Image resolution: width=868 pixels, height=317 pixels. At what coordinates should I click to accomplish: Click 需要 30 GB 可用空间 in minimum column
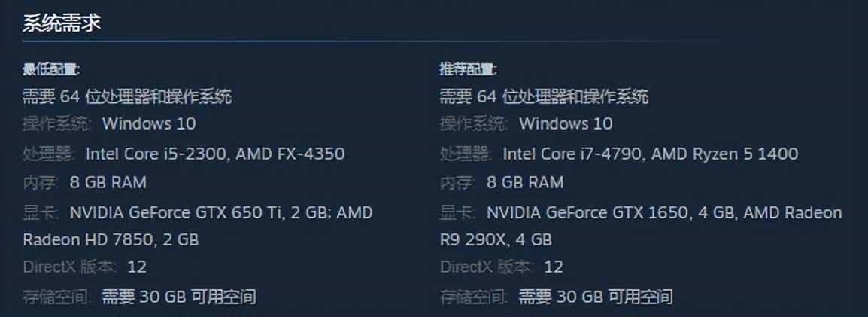point(179,296)
